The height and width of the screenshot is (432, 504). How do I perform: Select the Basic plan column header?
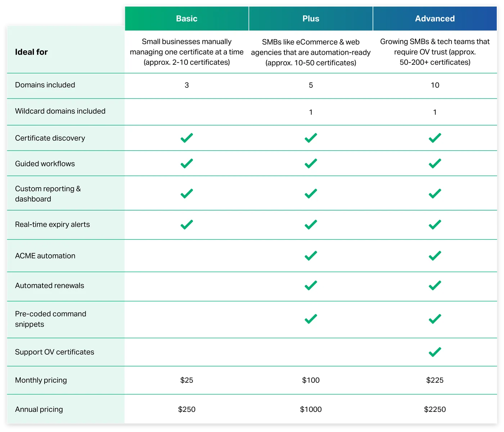[x=186, y=19]
